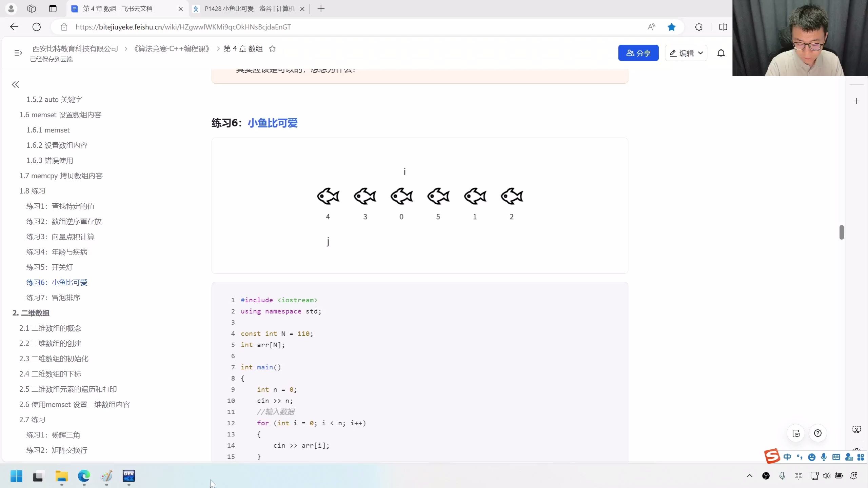Viewport: 868px width, 488px height.
Task: Open the Read Aloud icon in address bar
Action: coord(651,27)
